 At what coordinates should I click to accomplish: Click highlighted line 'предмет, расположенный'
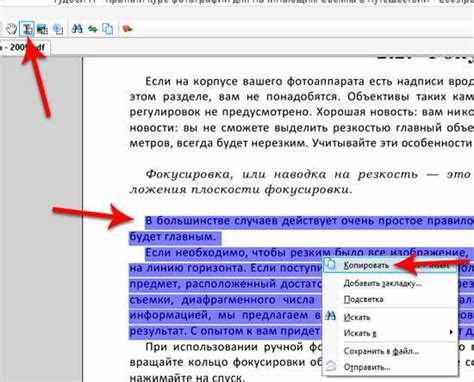[226, 284]
